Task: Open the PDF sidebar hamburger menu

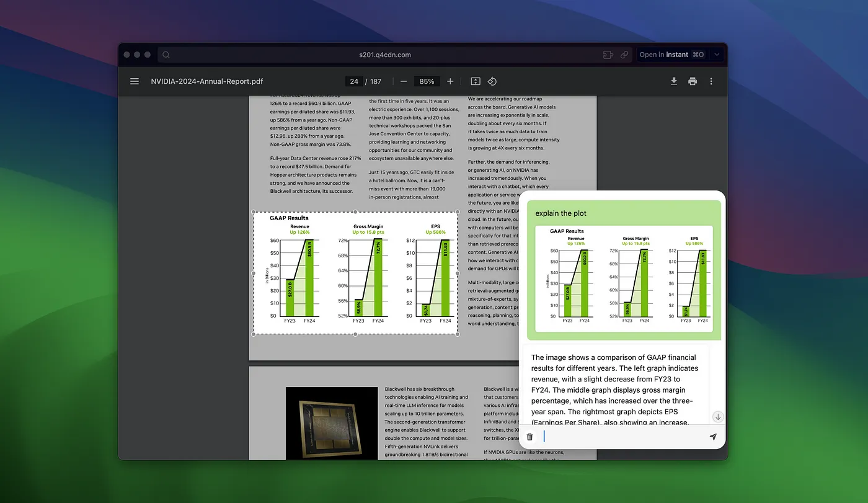Action: [x=134, y=81]
